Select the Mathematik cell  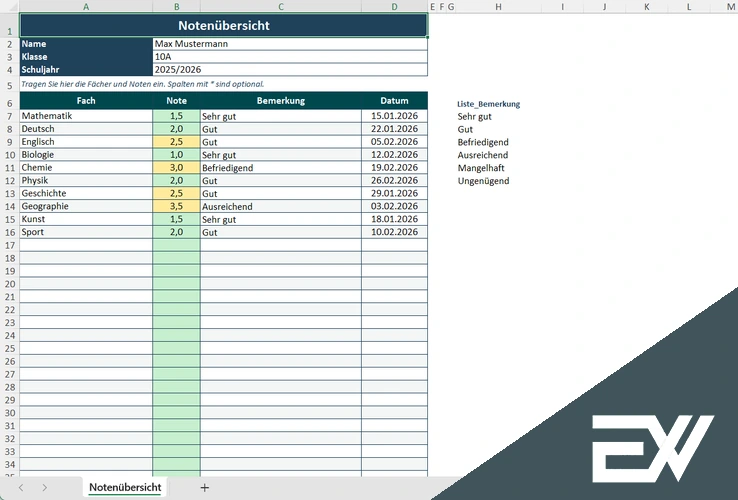point(86,116)
